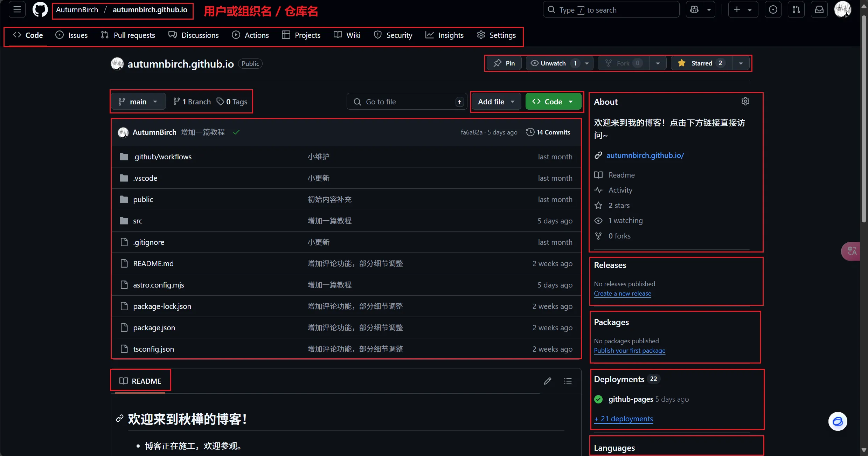Click the 1 Branch link
The height and width of the screenshot is (456, 868).
tap(192, 102)
